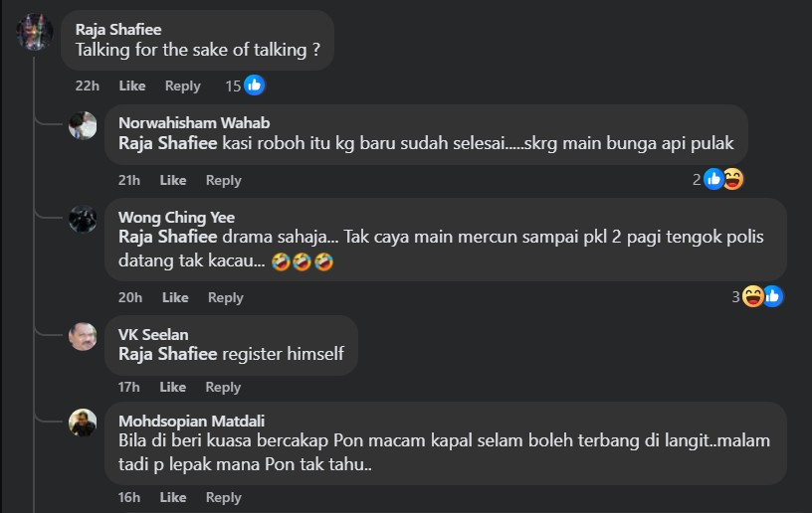Open VK Seelan's profile avatar
812x513 pixels.
[x=83, y=336]
